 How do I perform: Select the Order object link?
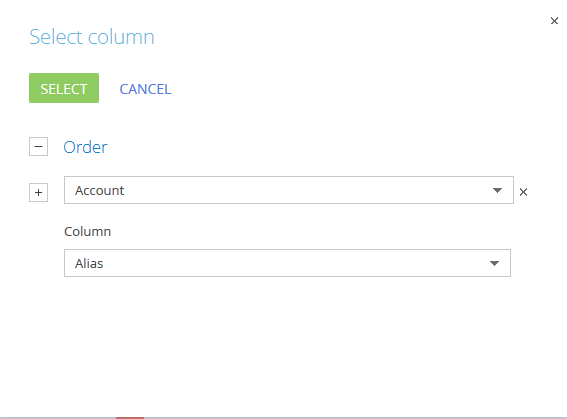(x=85, y=147)
